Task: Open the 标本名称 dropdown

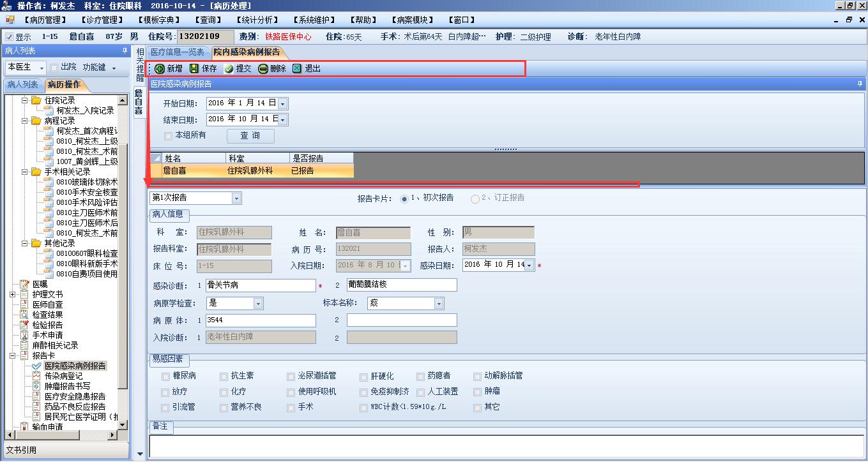Action: point(439,304)
